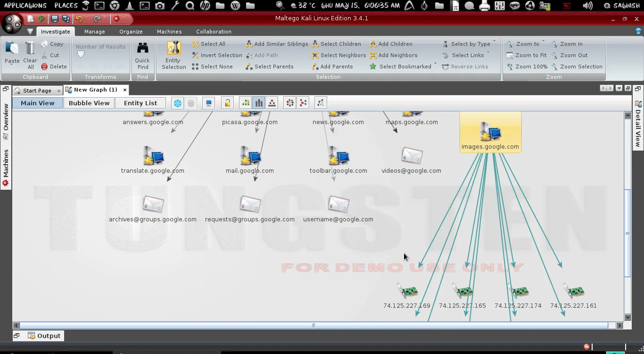Select the images.google.com entity
The width and height of the screenshot is (644, 354).
pos(490,133)
